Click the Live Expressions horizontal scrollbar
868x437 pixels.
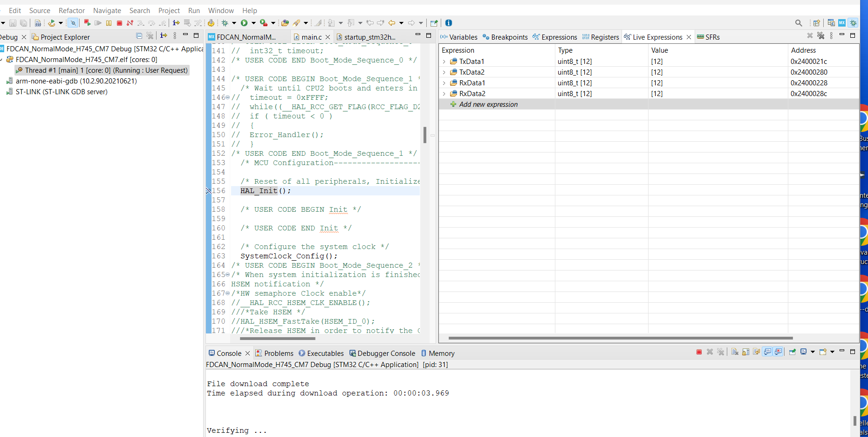[620, 338]
